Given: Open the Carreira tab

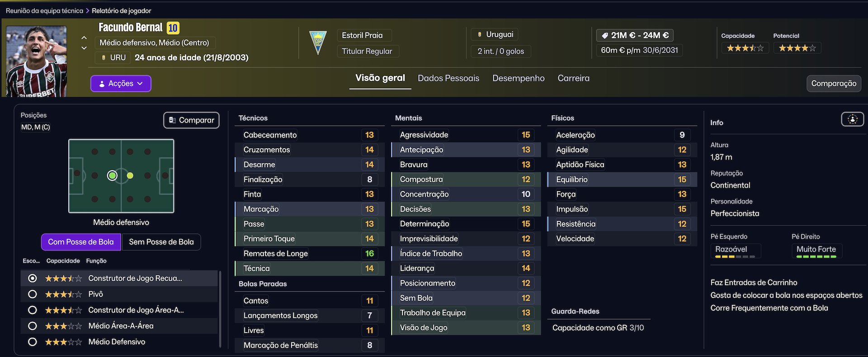Looking at the screenshot, I should pyautogui.click(x=573, y=78).
